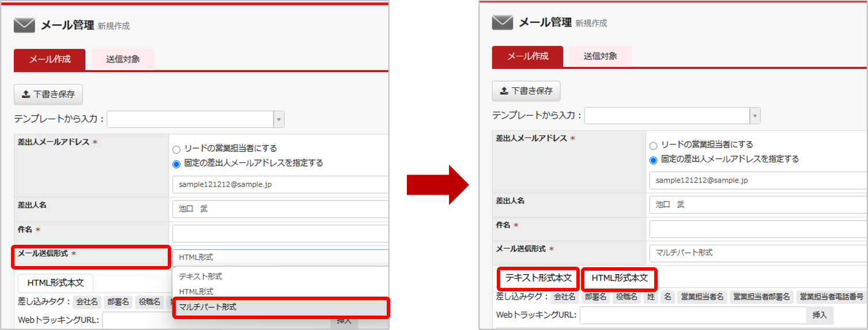Viewport: 868px width, 330px height.
Task: Switch to 送信対象 tab in right panel
Action: [601, 56]
